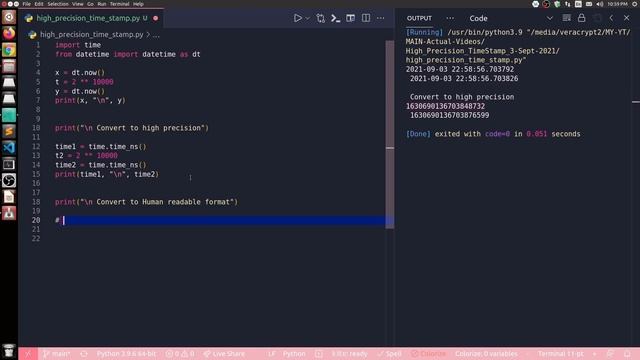Click the Terminal status bar entry

pyautogui.click(x=560, y=354)
